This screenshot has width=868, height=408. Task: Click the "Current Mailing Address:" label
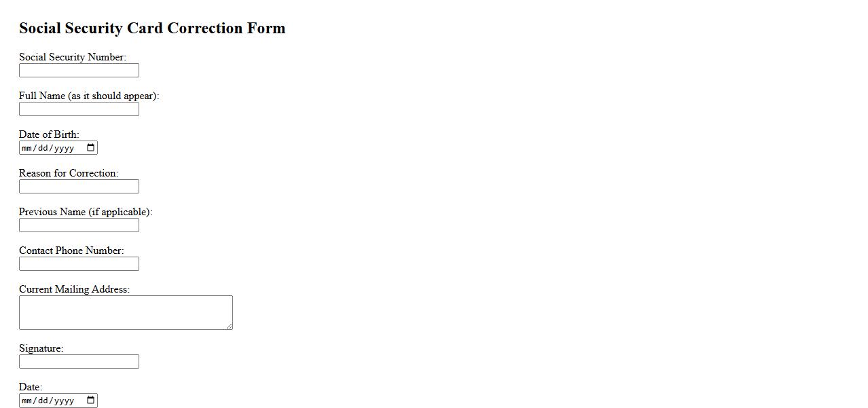click(73, 289)
